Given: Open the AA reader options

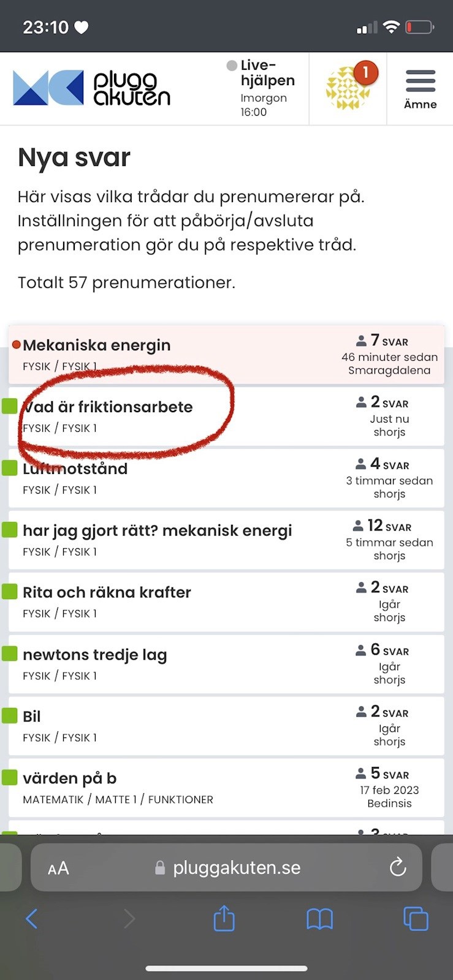Looking at the screenshot, I should 58,868.
